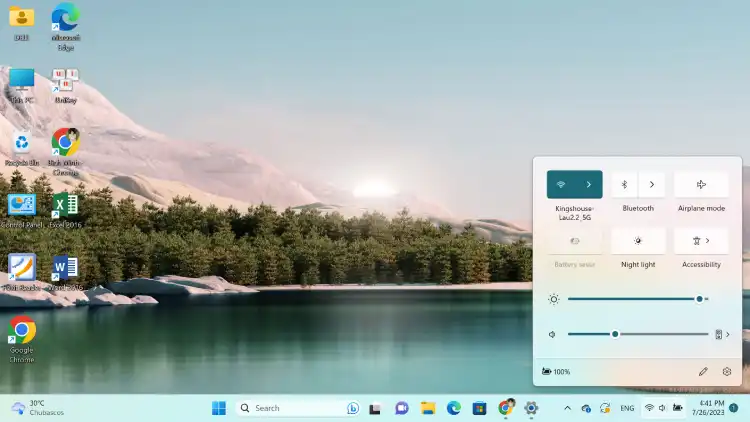
Task: Open Microsoft Store from taskbar
Action: [479, 408]
